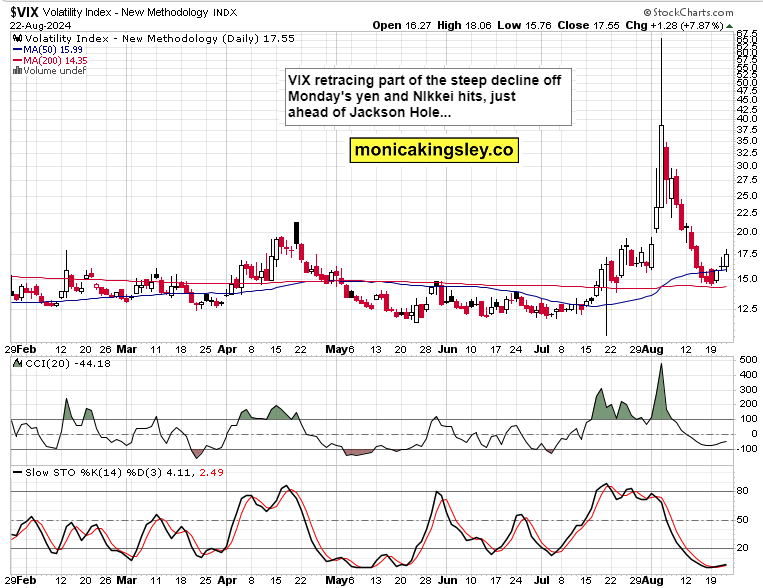Click the Slow STO black line icon
Viewport: 763px width, 588px height.
14,471
